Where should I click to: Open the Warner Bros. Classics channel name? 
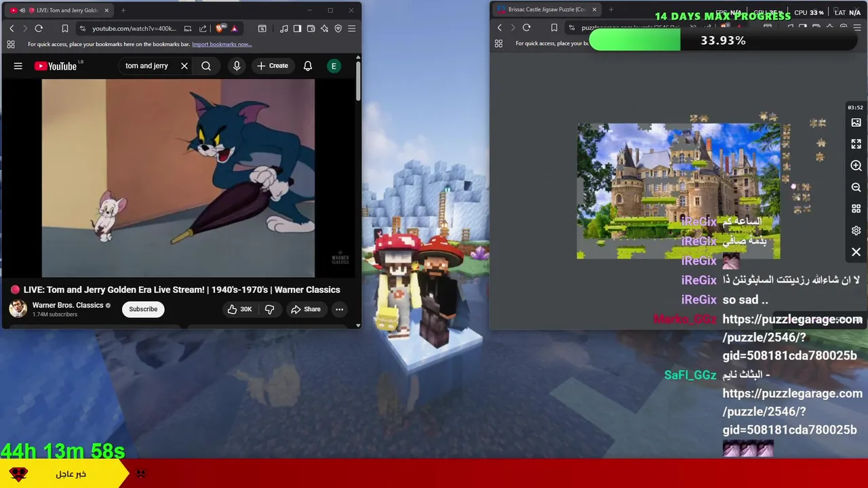pyautogui.click(x=68, y=305)
